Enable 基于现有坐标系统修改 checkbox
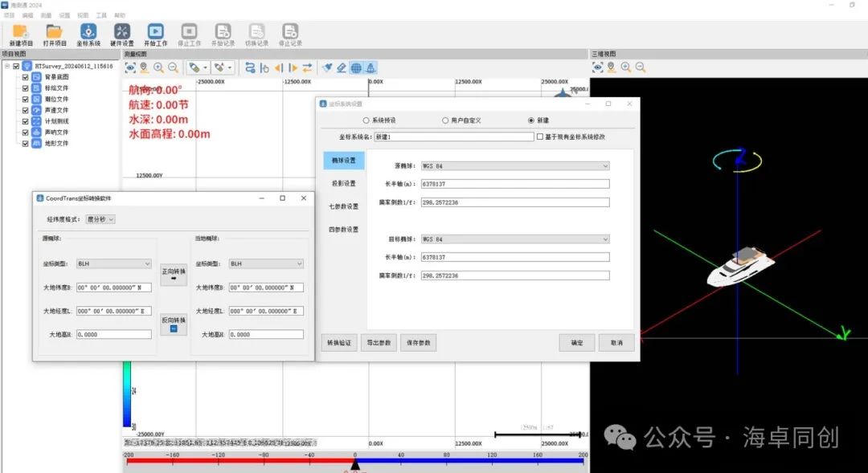 pos(540,137)
